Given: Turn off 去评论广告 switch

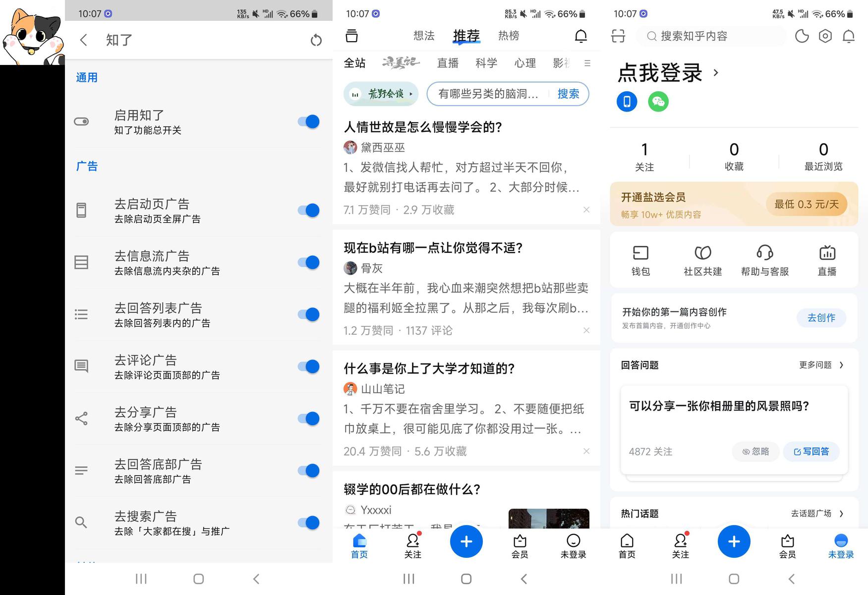Looking at the screenshot, I should 308,366.
